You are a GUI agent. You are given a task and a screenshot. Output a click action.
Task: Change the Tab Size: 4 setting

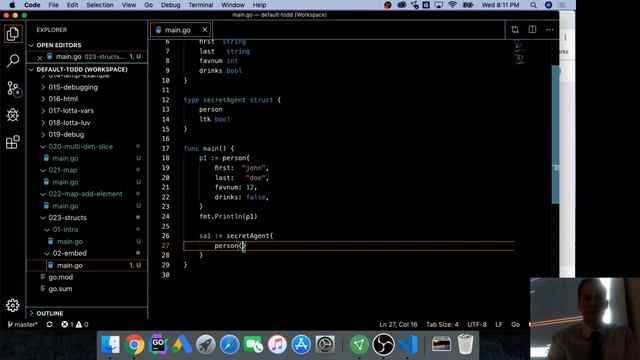pos(442,324)
